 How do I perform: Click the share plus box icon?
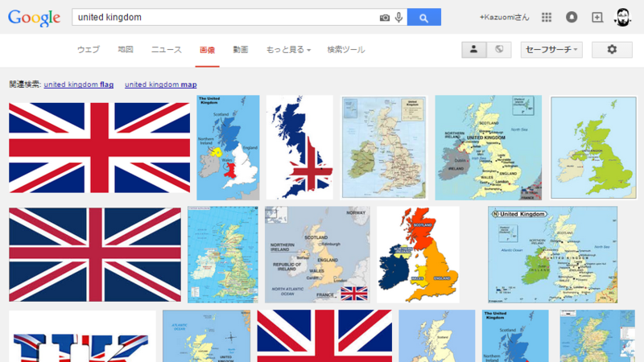coord(597,17)
